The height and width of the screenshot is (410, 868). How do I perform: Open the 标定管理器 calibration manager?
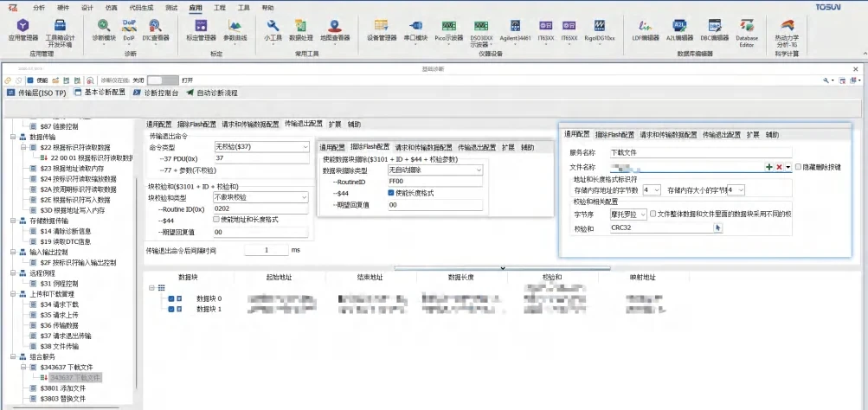point(201,30)
